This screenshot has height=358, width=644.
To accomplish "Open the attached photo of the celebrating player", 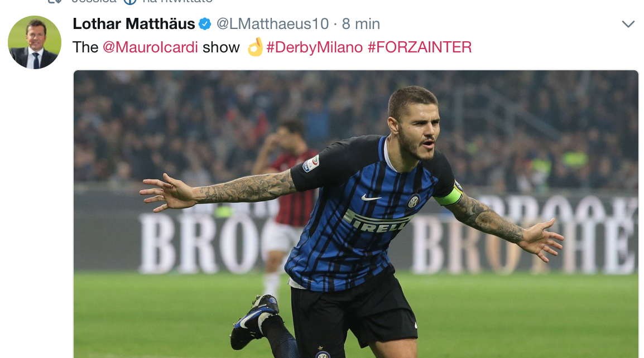I will tap(356, 214).
